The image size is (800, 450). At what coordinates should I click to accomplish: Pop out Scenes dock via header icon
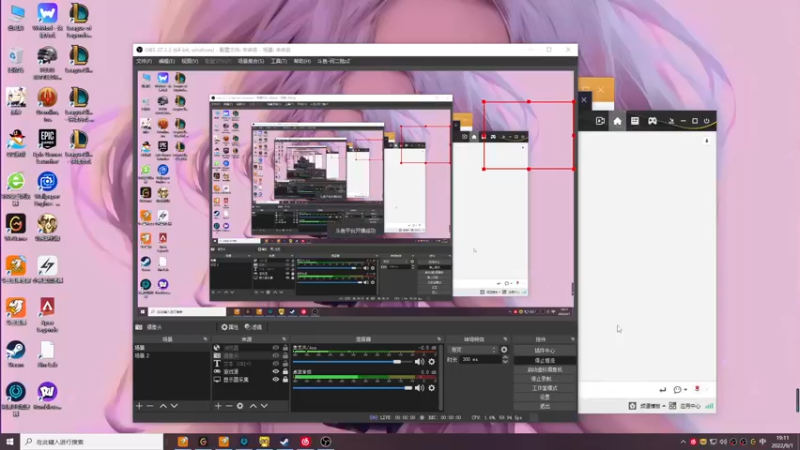205,339
